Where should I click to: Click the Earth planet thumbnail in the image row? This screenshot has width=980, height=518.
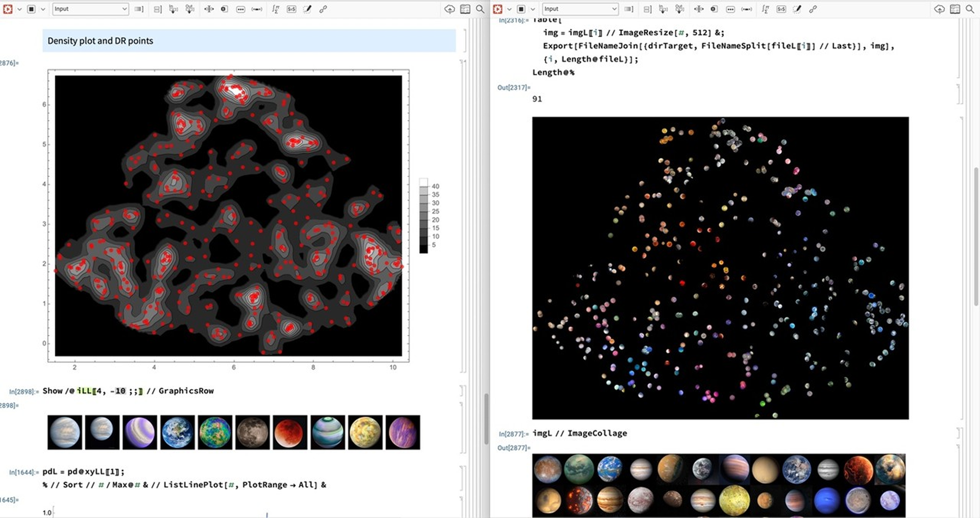[x=177, y=432]
